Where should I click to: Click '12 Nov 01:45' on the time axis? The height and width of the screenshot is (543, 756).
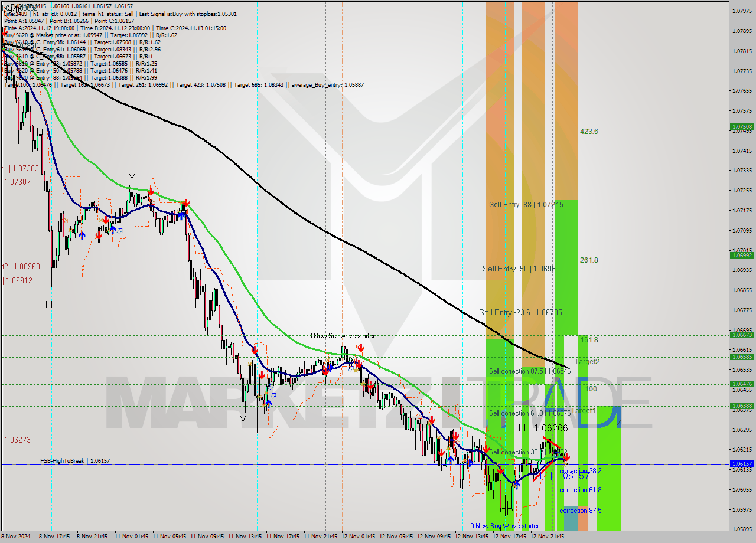point(358,537)
